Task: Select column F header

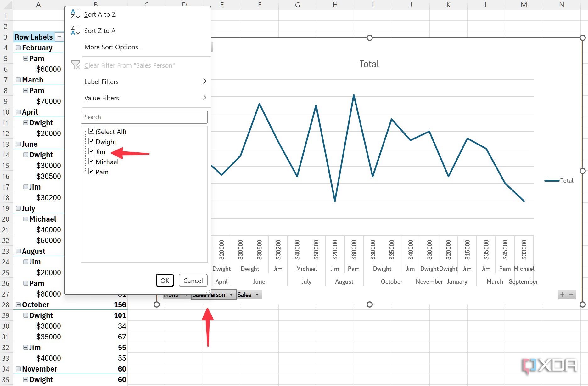Action: [x=260, y=5]
